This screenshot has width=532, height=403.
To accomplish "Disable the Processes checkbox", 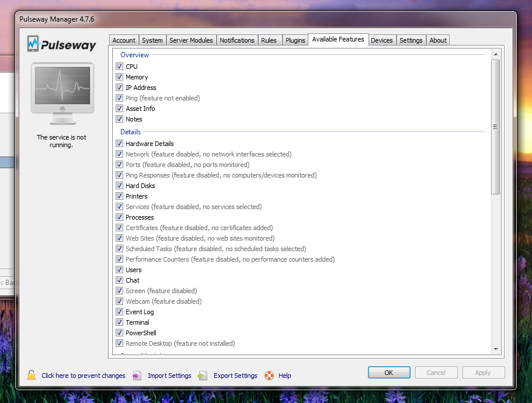I will (119, 217).
